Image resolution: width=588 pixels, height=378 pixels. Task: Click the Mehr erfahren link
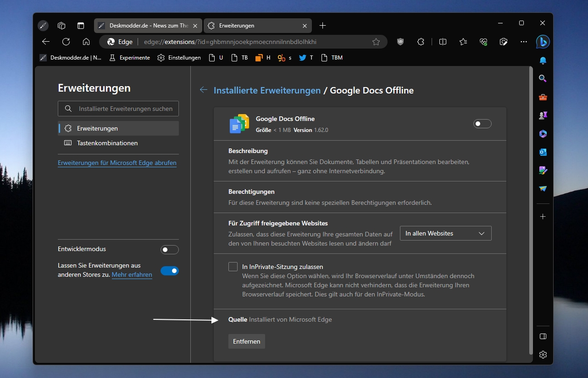[132, 274]
